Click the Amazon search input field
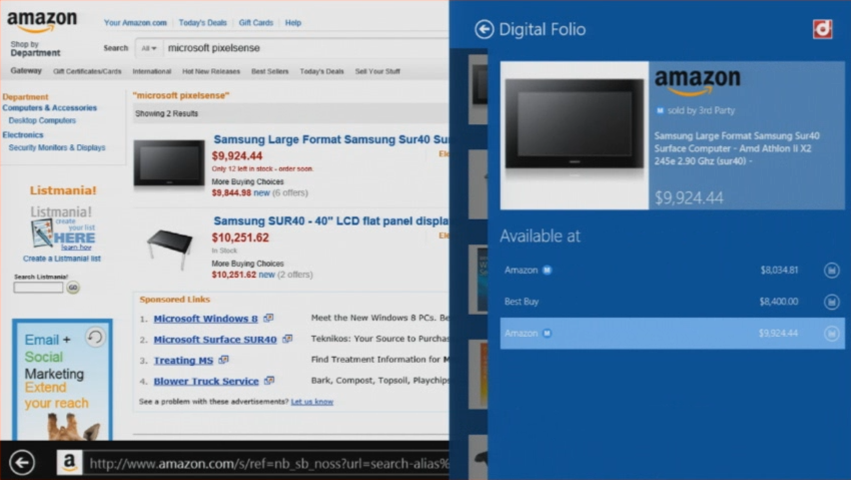 (307, 48)
